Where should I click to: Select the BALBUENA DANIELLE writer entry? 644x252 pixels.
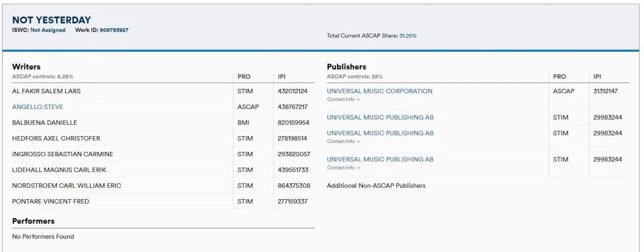(x=45, y=123)
